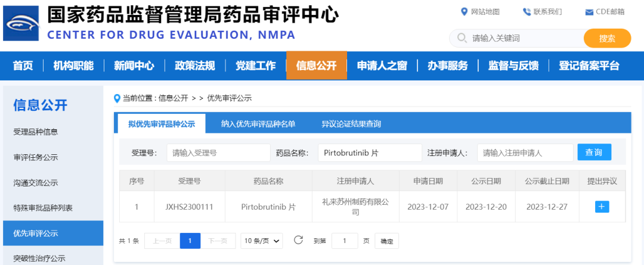This screenshot has height=265, width=644.
Task: Click 优先审评公示 in the breadcrumb
Action: 229,98
